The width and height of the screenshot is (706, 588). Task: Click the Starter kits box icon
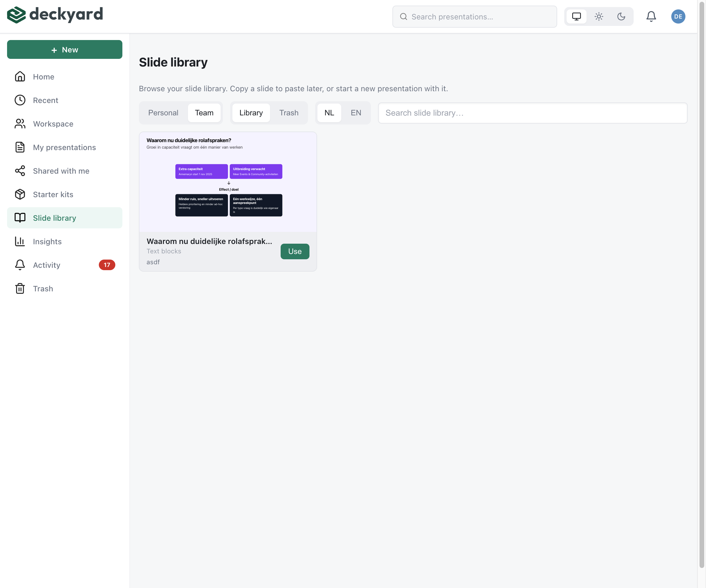[x=20, y=195]
